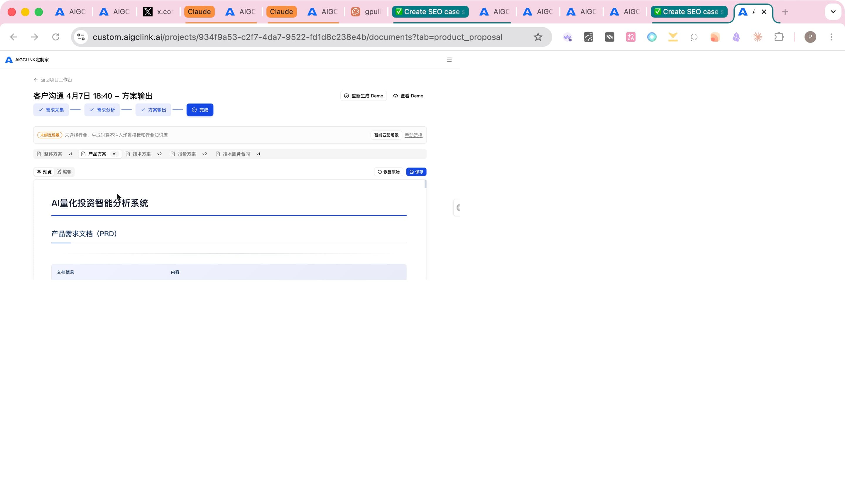Screen dimensions: 845x504
Task: Toggle 编辑 edit mode
Action: tap(64, 172)
